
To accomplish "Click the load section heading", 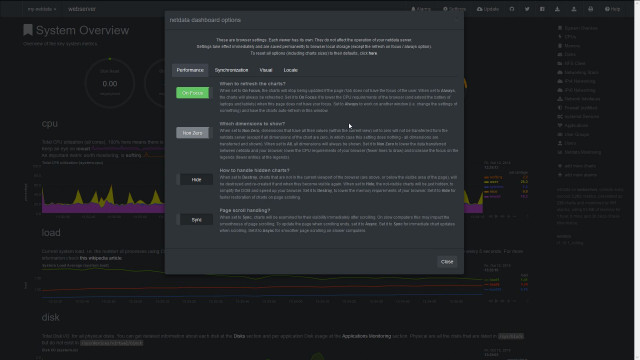I will click(x=51, y=233).
